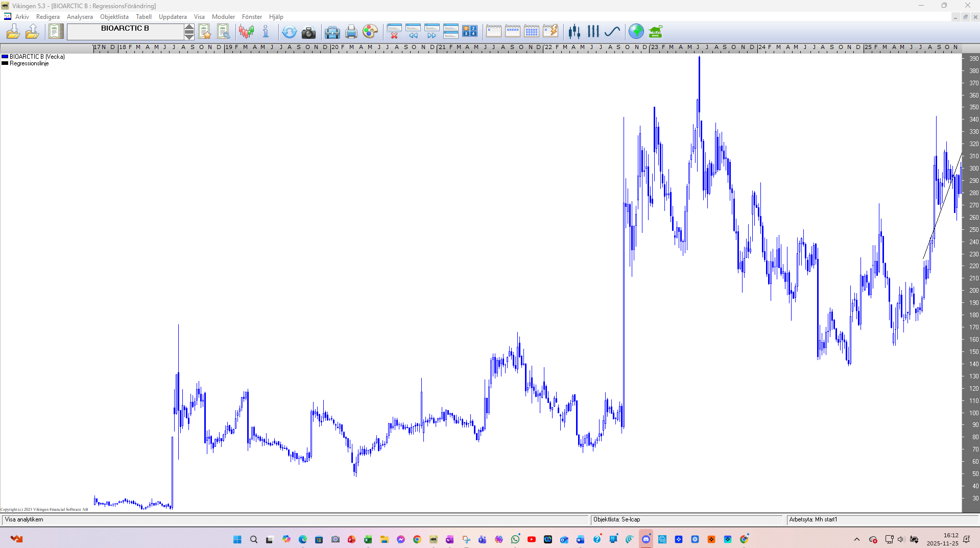Viewport: 980px width, 548px height.
Task: Click the monthly calendar view button
Action: pos(531,32)
